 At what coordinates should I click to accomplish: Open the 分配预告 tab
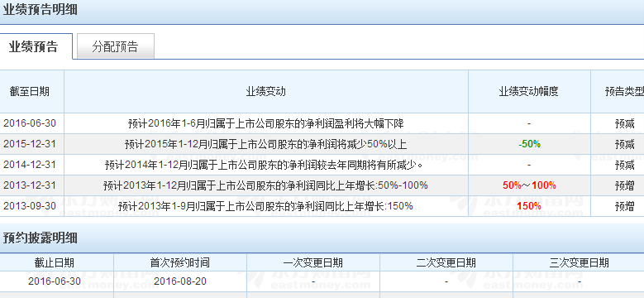pos(116,46)
